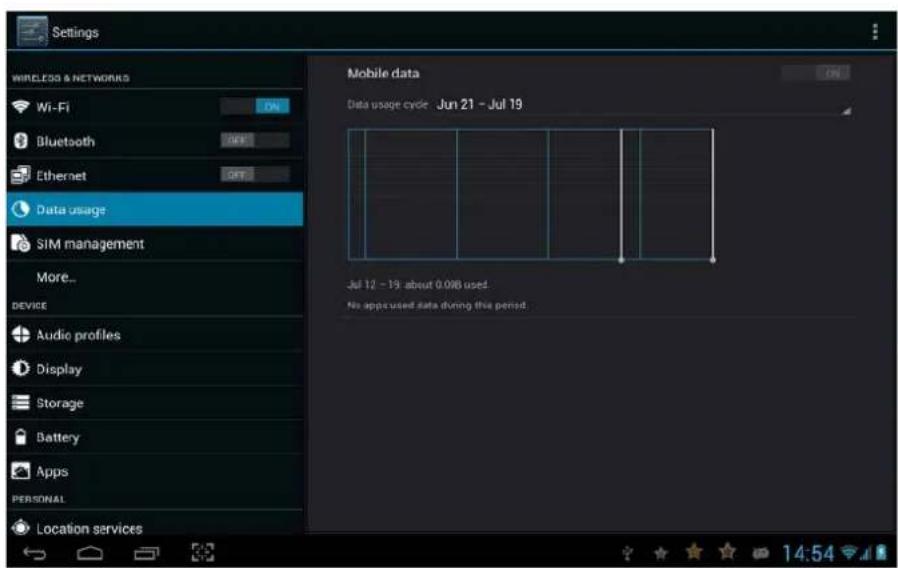Show recent apps via the Recents button

click(147, 553)
